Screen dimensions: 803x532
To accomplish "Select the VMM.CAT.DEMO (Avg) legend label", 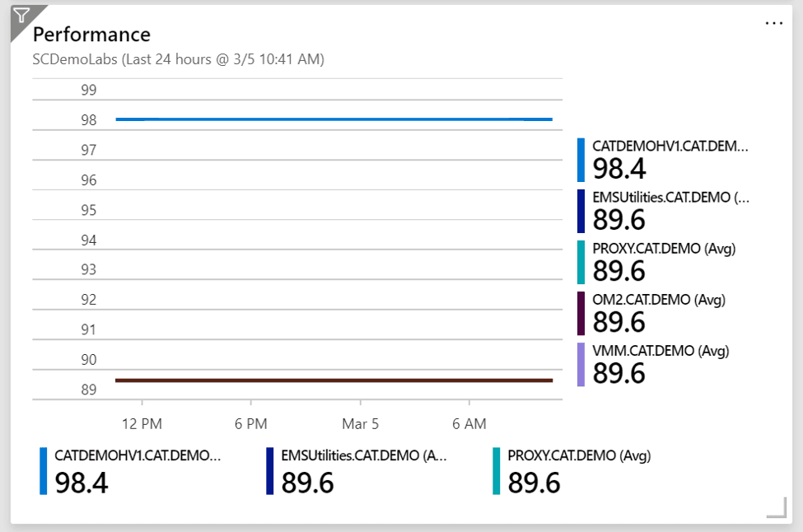I will point(661,351).
